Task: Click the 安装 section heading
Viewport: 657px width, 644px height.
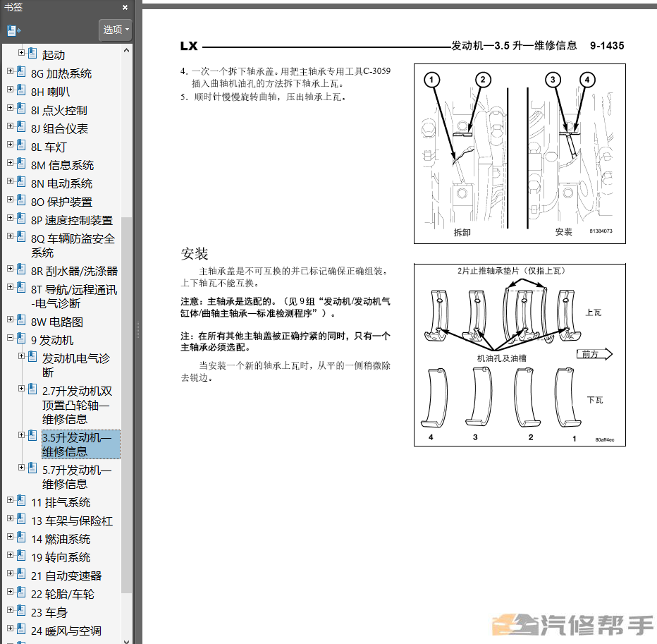Action: click(195, 254)
